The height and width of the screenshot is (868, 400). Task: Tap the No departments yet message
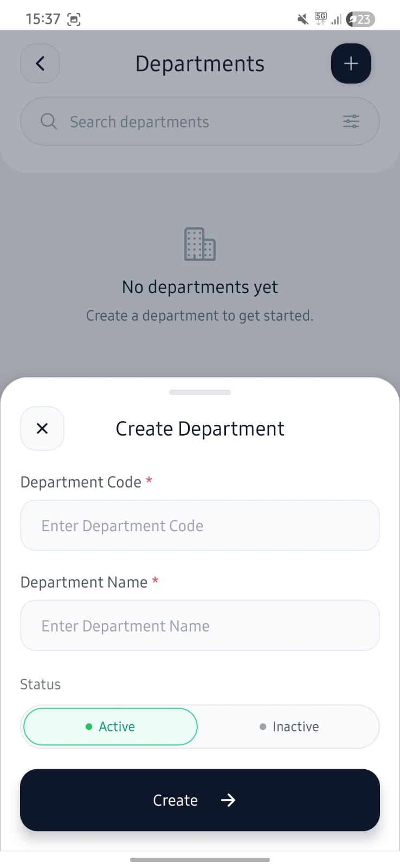click(x=200, y=286)
